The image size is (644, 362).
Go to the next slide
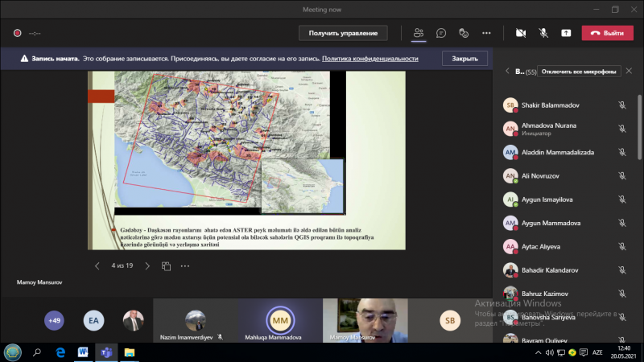coord(147,265)
